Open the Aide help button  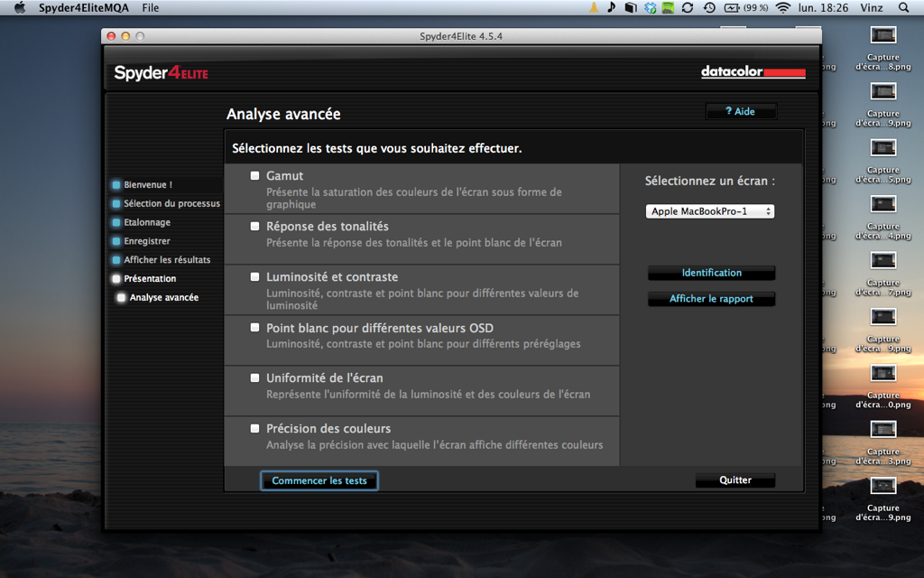740,112
